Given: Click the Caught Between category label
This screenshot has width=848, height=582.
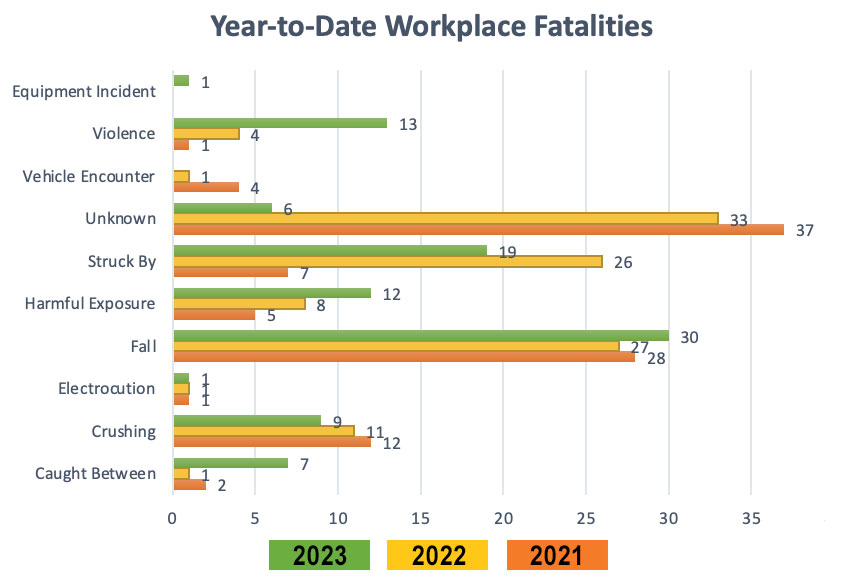Looking at the screenshot, I should click(x=98, y=473).
